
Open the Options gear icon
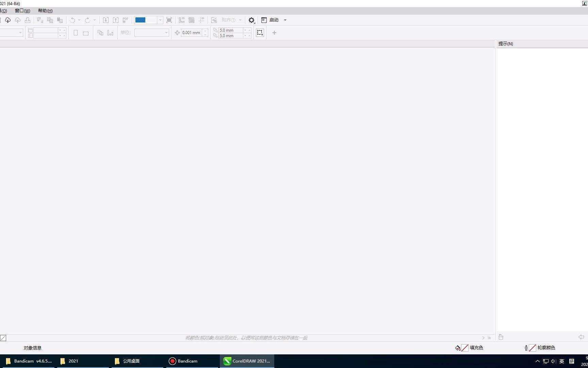point(251,20)
